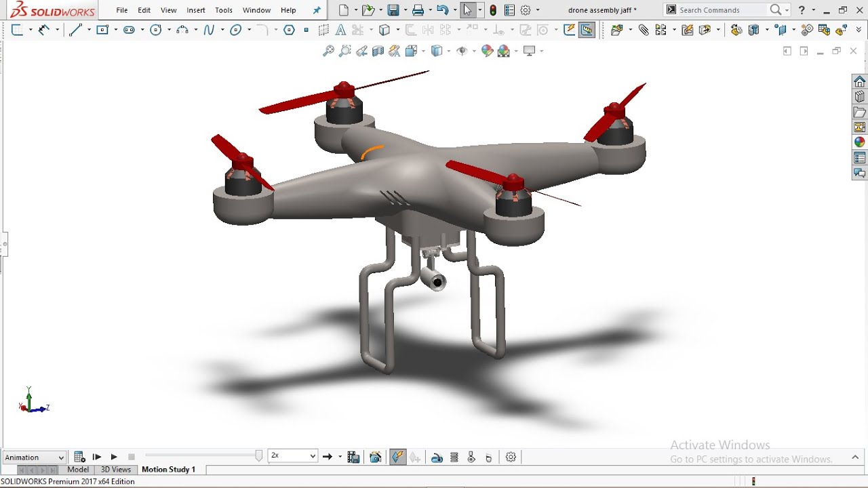This screenshot has height=488, width=868.
Task: Select the sketch Text tool
Action: click(x=340, y=30)
